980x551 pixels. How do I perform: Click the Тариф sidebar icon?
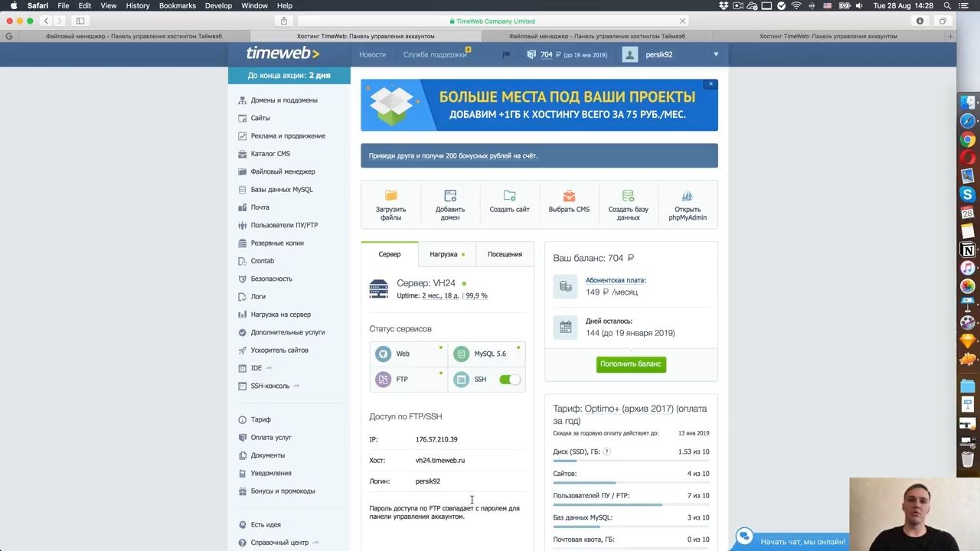(x=243, y=419)
